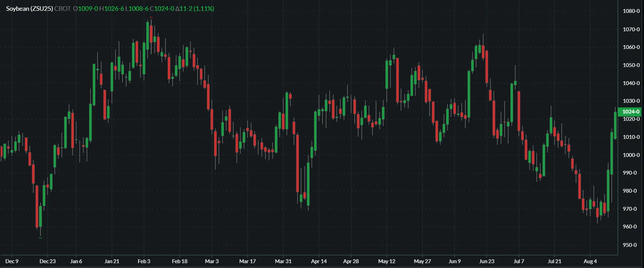Click the Dec 23 date label
Viewport: 644px width, 268px height.
click(48, 261)
